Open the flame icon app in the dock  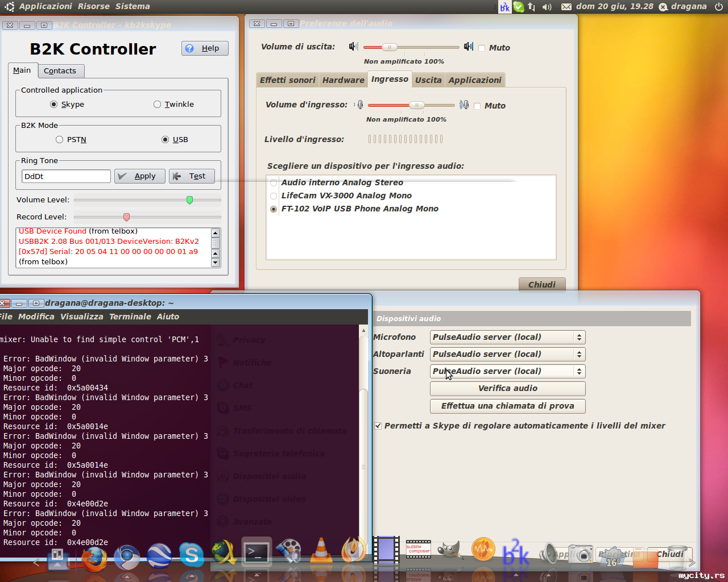[354, 549]
